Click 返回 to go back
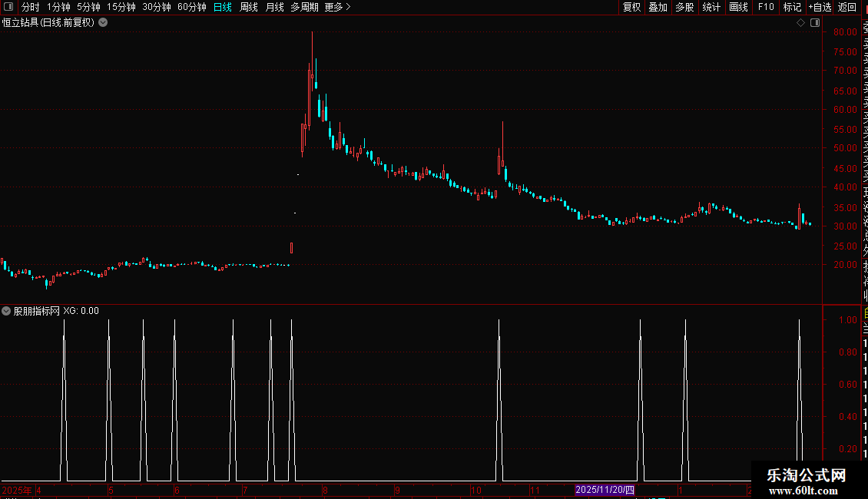The width and height of the screenshot is (868, 499). [x=847, y=7]
